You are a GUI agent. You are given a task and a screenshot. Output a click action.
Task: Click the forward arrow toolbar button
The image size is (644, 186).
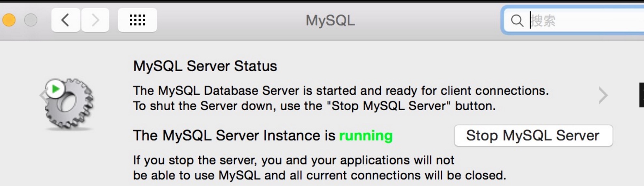pos(95,20)
